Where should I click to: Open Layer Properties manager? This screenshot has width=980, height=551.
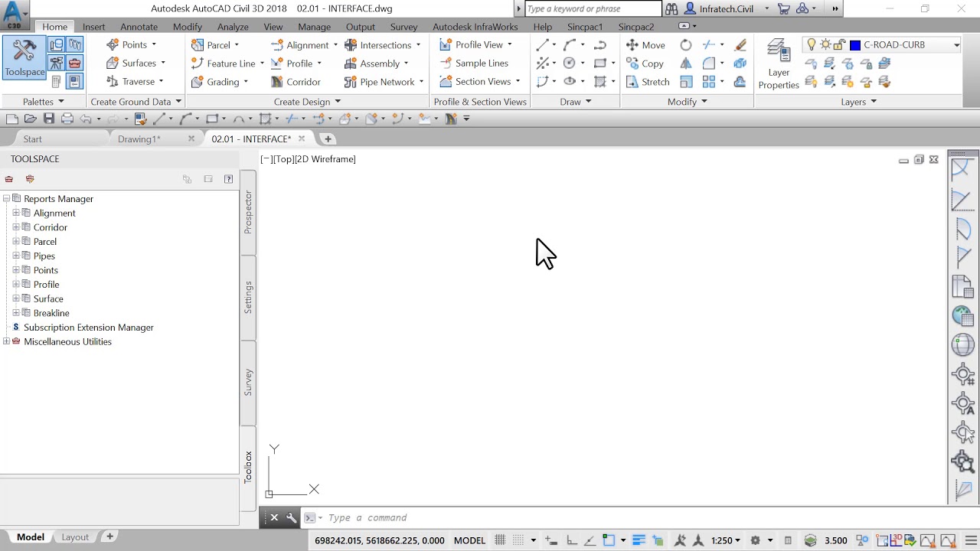tap(779, 64)
